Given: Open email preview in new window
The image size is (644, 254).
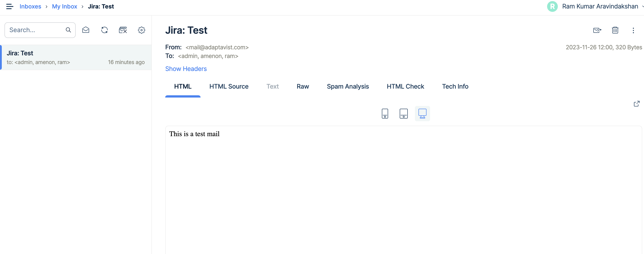Looking at the screenshot, I should click(637, 104).
